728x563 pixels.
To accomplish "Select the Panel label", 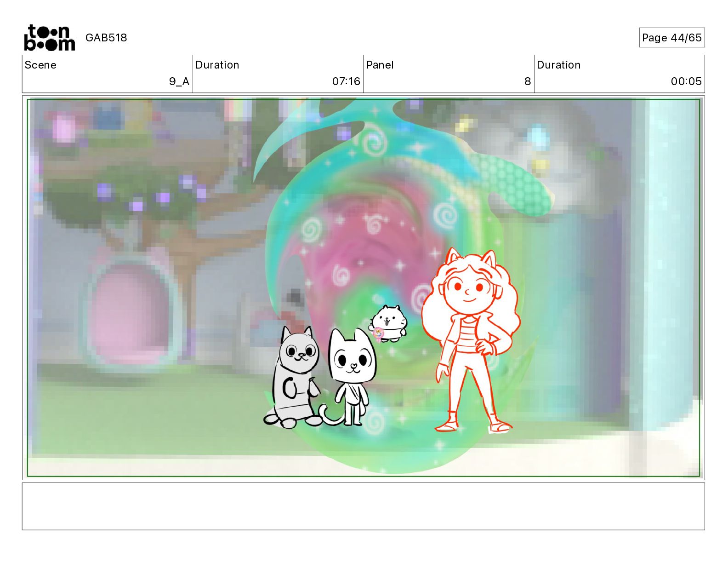I will 380,65.
